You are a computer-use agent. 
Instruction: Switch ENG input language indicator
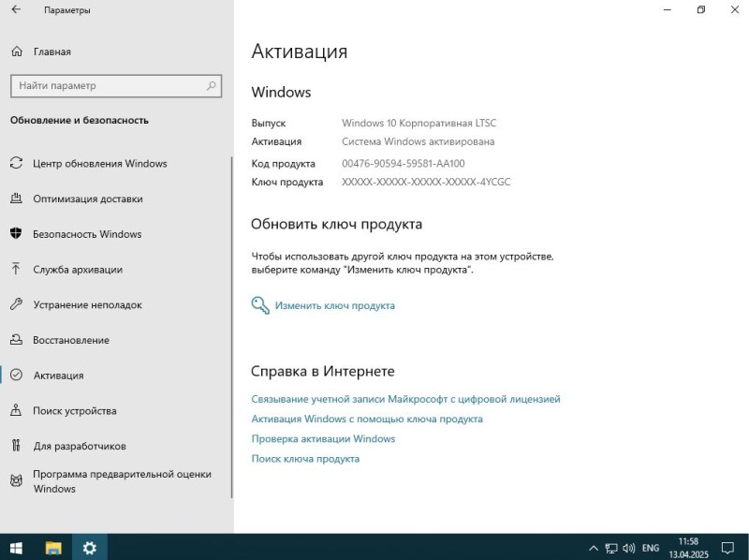click(651, 548)
